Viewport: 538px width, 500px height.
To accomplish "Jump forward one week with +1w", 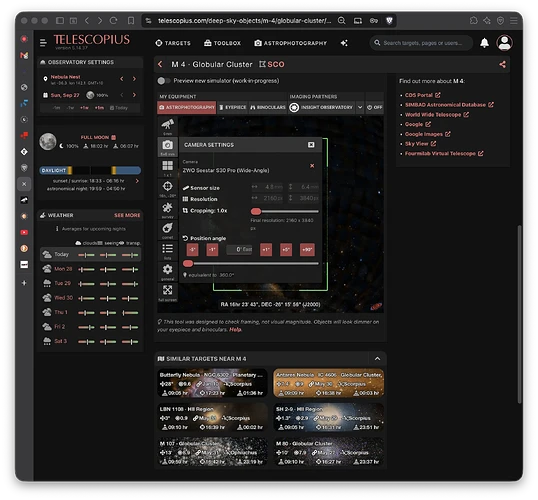I will 84,108.
